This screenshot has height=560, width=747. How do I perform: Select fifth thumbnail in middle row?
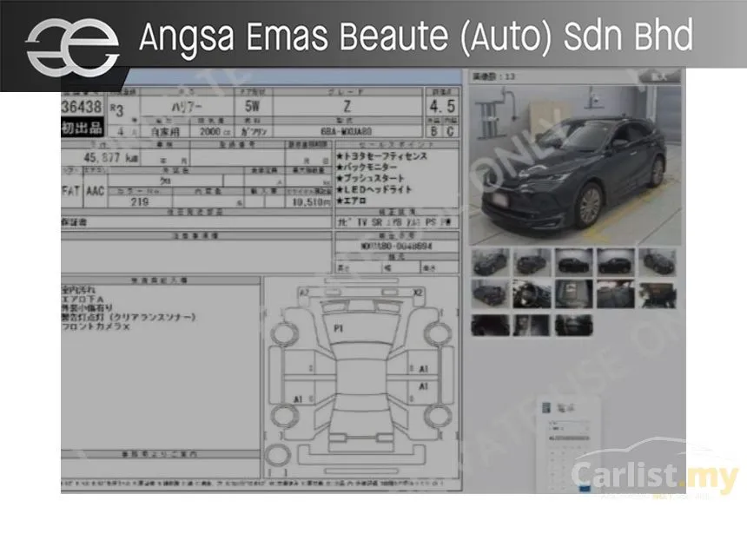point(658,295)
